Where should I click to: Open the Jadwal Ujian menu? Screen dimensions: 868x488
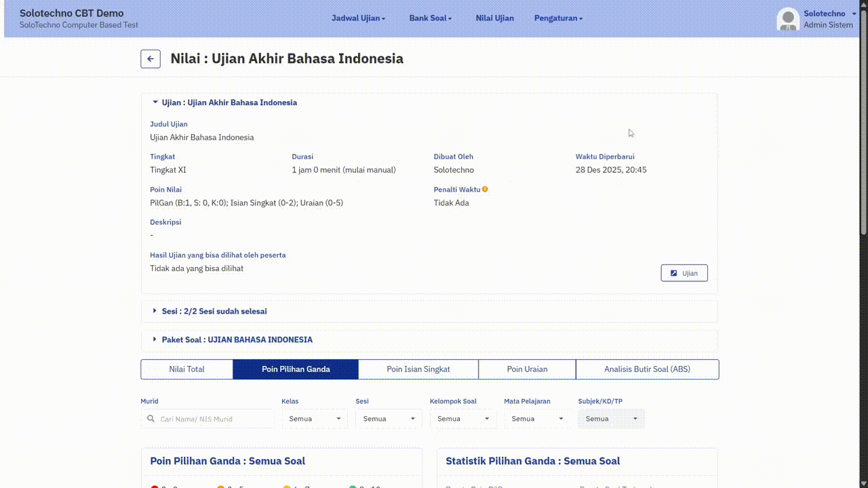coord(358,18)
